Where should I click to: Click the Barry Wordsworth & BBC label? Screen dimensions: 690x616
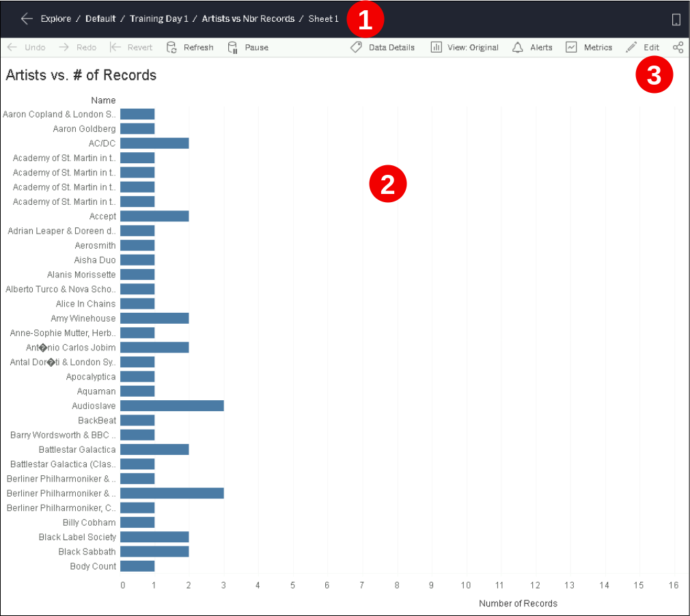coord(63,435)
